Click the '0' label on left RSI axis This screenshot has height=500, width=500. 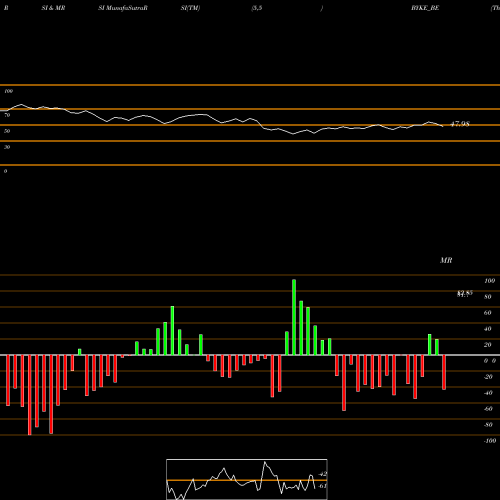[x=5, y=171]
